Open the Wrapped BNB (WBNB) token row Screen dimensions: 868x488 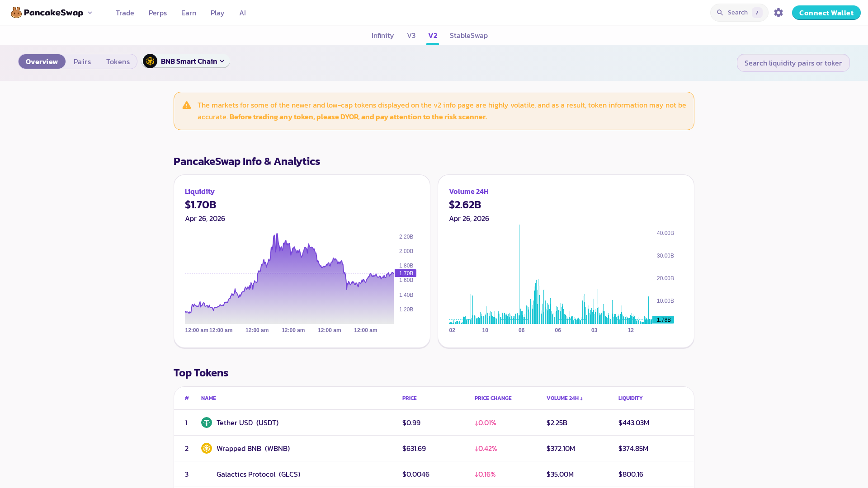[x=434, y=448]
